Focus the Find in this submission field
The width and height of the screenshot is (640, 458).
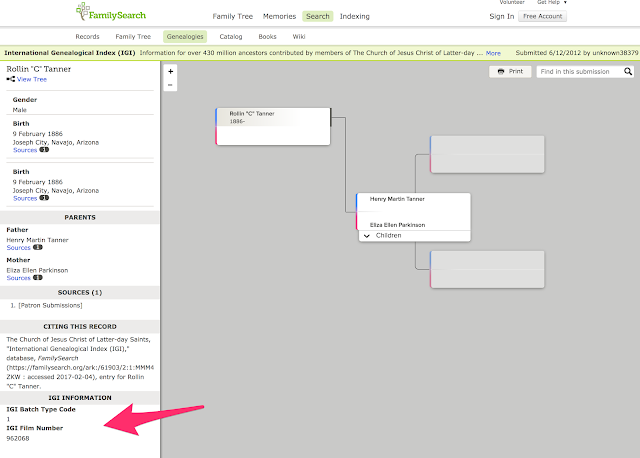[x=580, y=72]
